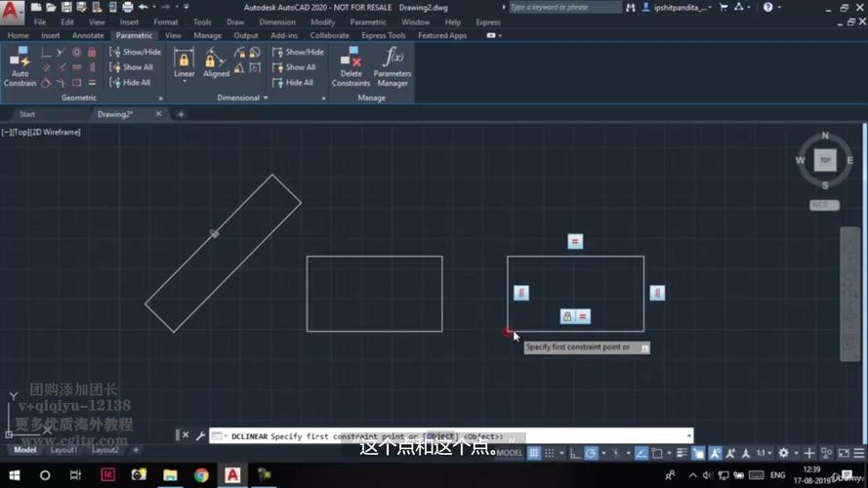The image size is (868, 488).
Task: Toggle Ortho mode in the status bar
Action: click(575, 453)
